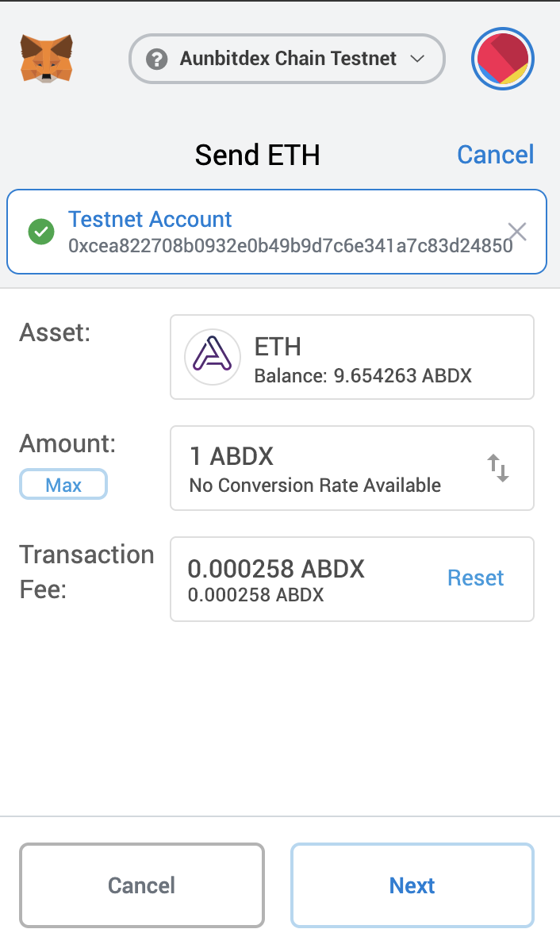Click the network question mark icon
This screenshot has width=560, height=952.
click(x=157, y=59)
